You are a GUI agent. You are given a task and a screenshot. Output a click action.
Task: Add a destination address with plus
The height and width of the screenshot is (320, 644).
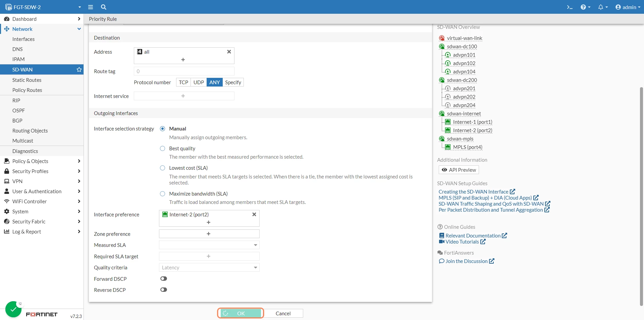pyautogui.click(x=183, y=60)
